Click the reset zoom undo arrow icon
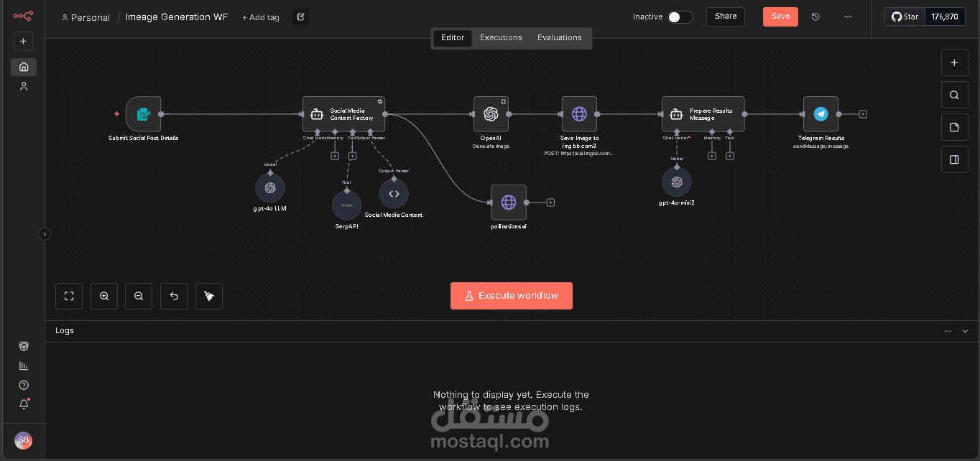 pos(174,296)
